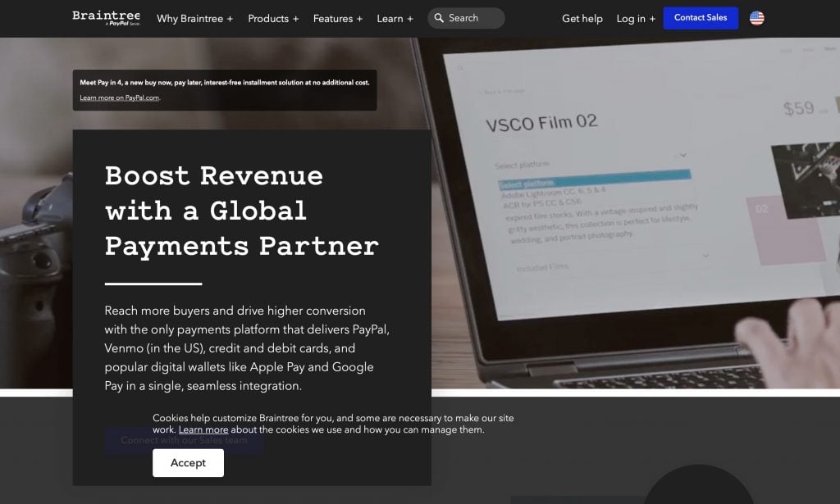This screenshot has height=504, width=840.
Task: Click the plus icon next to Learn
Action: (410, 19)
